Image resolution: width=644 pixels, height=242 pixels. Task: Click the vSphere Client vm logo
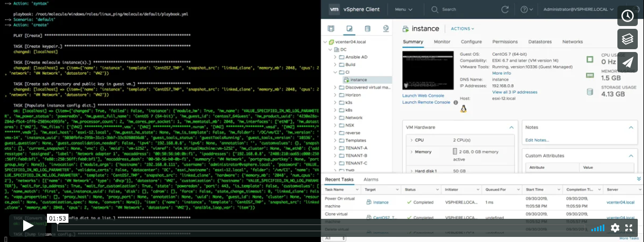coord(334,9)
